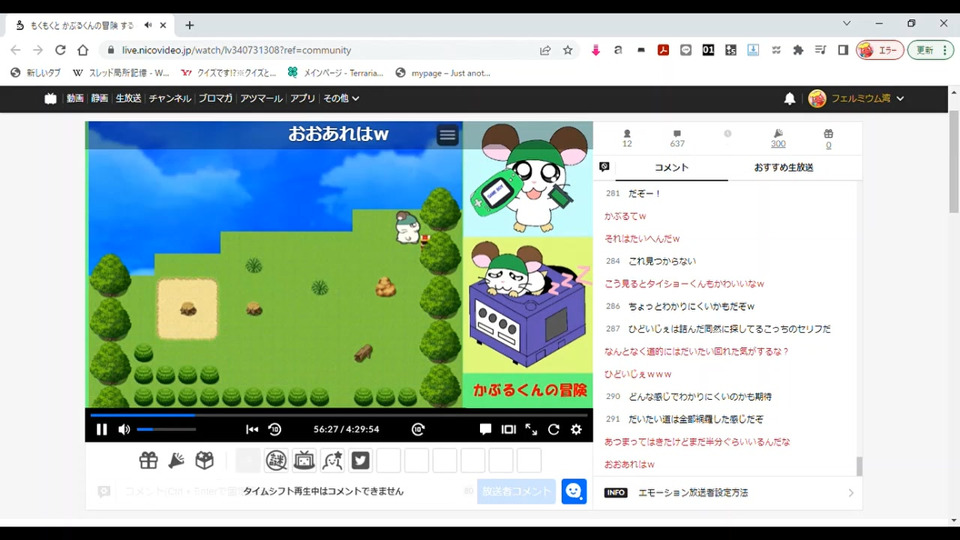This screenshot has width=960, height=540.
Task: Open アプリ in site header
Action: coord(302,99)
